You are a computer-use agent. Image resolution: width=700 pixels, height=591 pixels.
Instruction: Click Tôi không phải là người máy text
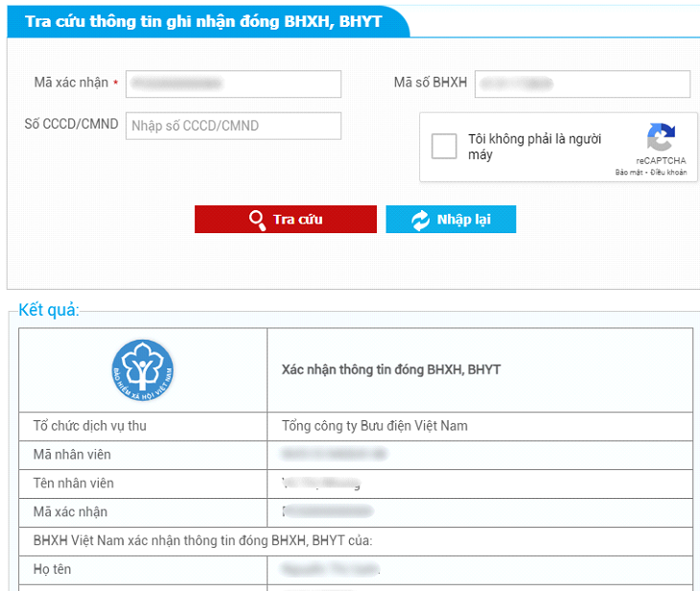534,147
